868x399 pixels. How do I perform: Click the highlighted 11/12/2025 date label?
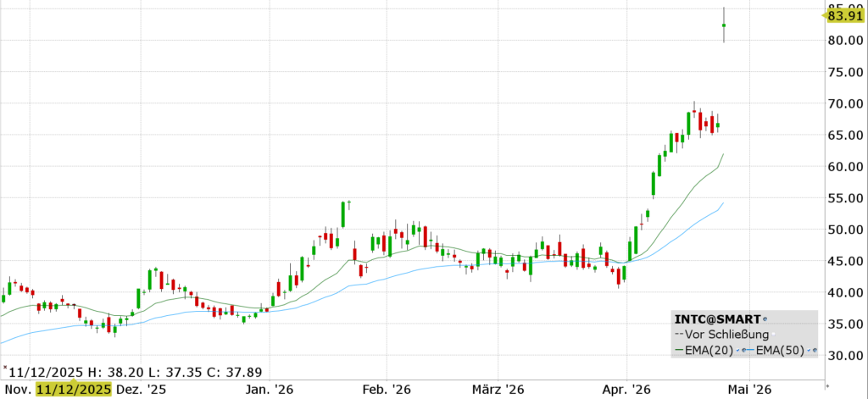click(74, 390)
